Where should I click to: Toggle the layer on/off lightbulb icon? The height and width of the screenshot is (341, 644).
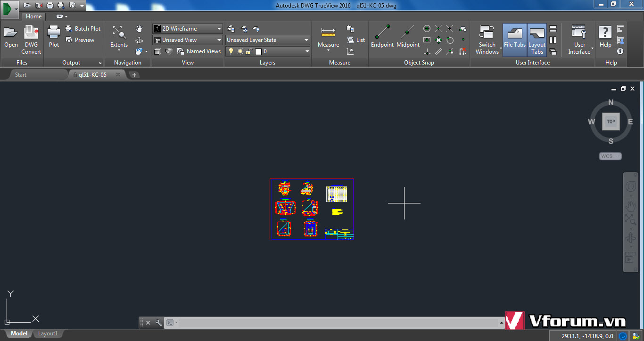tap(231, 51)
